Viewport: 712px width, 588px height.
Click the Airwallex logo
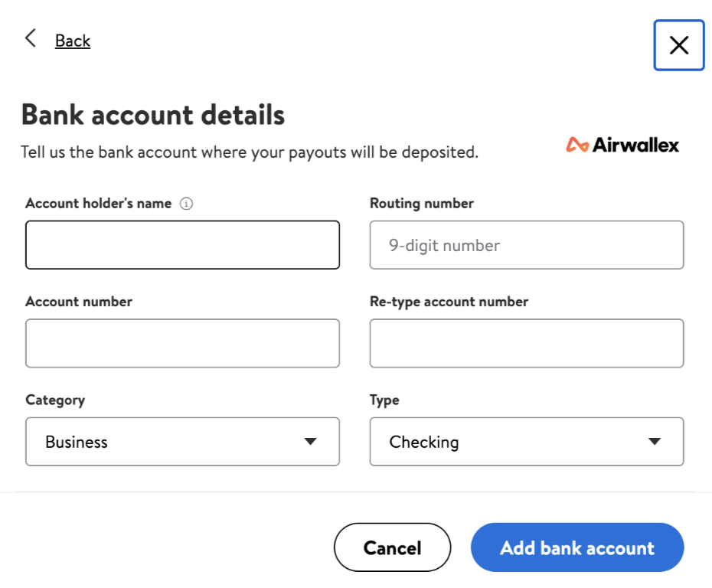click(622, 145)
